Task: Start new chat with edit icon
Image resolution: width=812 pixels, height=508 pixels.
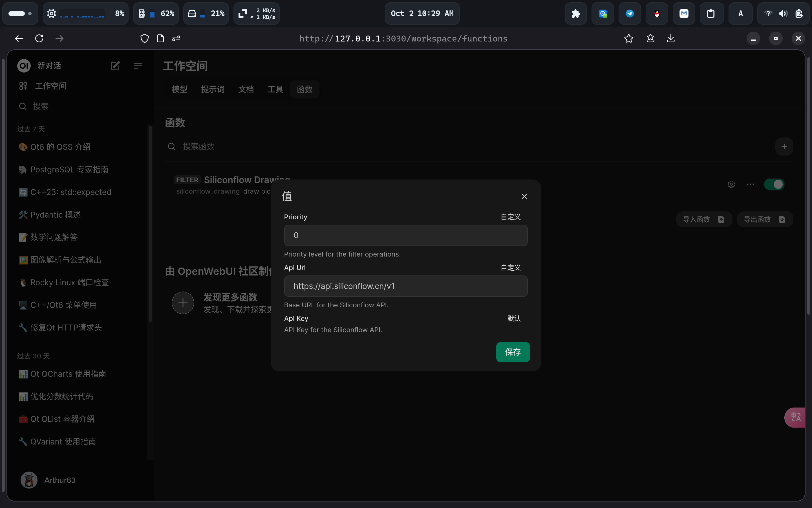Action: coord(115,66)
